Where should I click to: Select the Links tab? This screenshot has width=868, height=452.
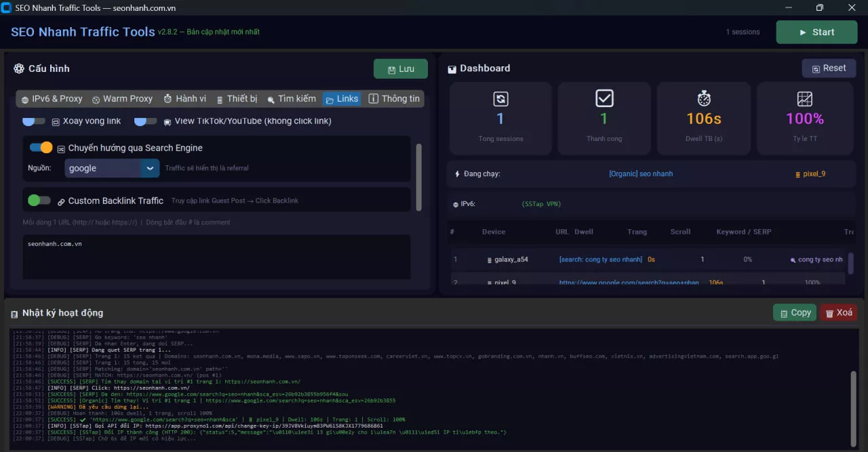point(342,99)
